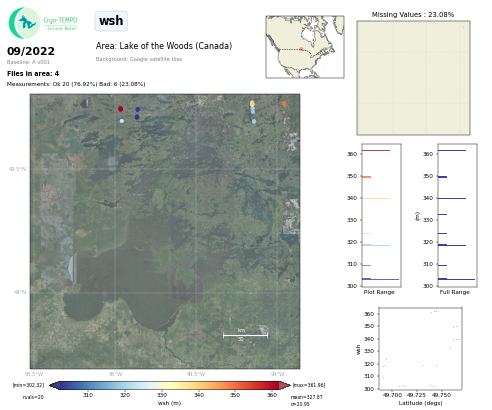Click the wsh versus Latitude scatter plot
This screenshot has width=492, height=410.
pyautogui.click(x=420, y=348)
